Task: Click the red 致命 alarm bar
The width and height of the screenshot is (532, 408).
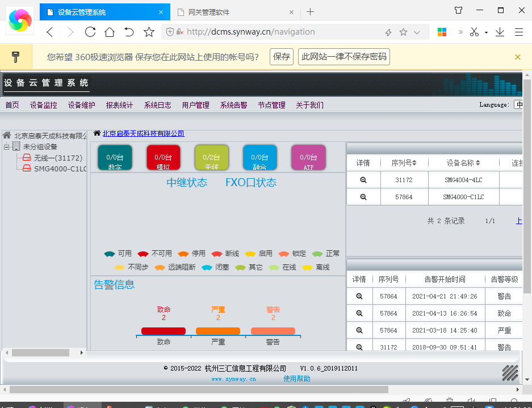Action: tap(163, 331)
